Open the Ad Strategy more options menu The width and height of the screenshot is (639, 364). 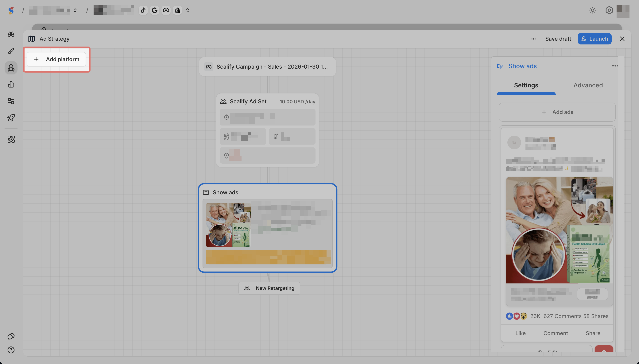click(533, 39)
